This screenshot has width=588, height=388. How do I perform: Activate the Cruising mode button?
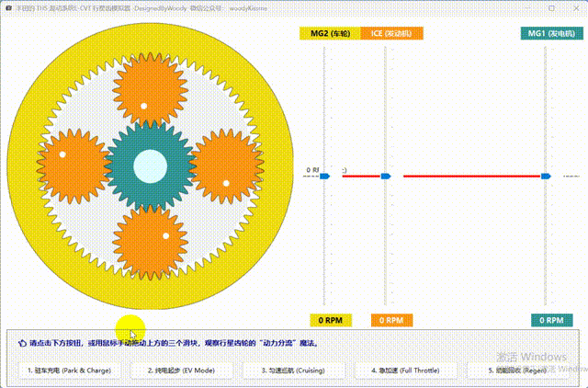tap(292, 371)
